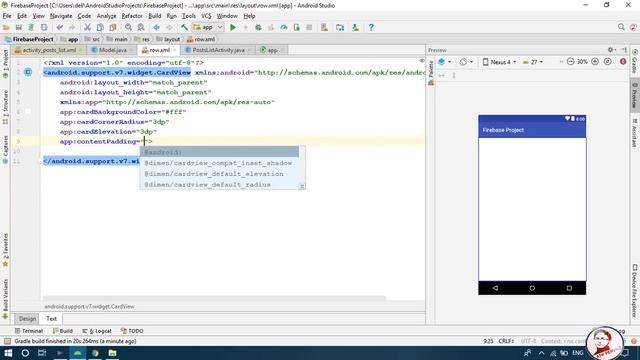Click the Cut scissors icon
Image resolution: width=640 pixels, height=360 pixels.
(87, 27)
